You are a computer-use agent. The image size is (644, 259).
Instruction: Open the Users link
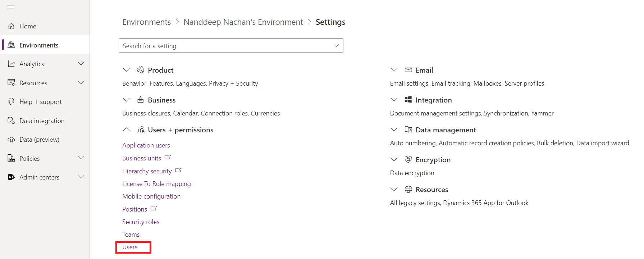click(130, 247)
